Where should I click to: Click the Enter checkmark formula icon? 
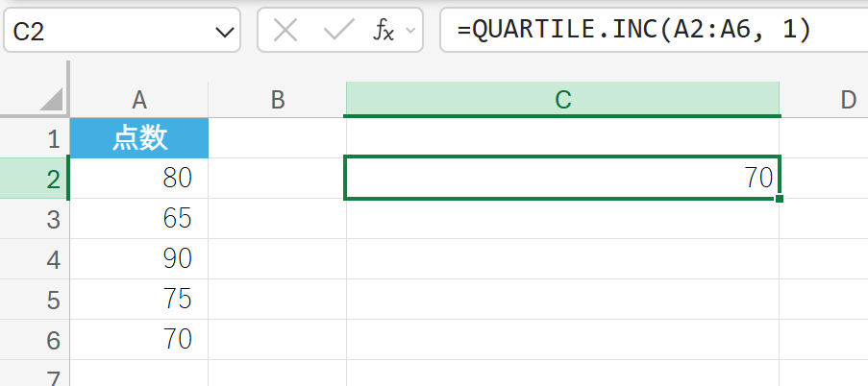(338, 32)
